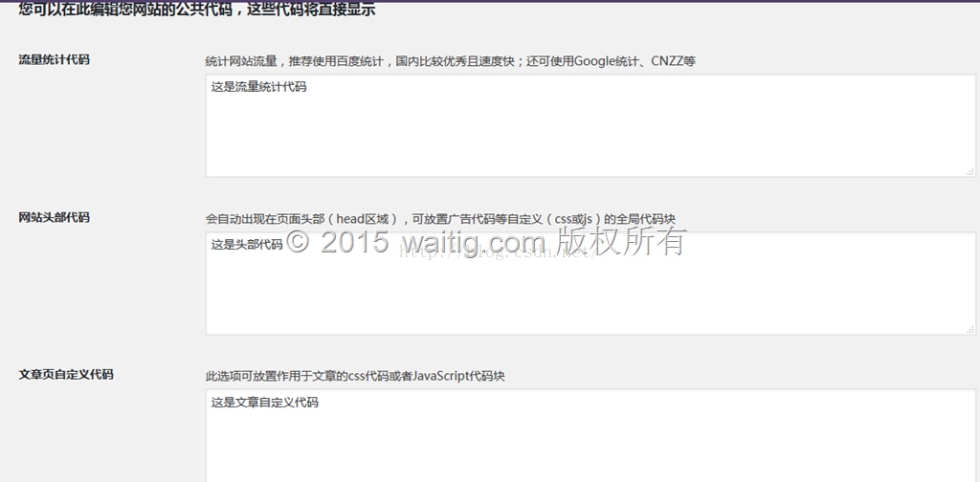Click the resize handle of 网站头部代码 textarea
The width and height of the screenshot is (980, 482).
[970, 329]
